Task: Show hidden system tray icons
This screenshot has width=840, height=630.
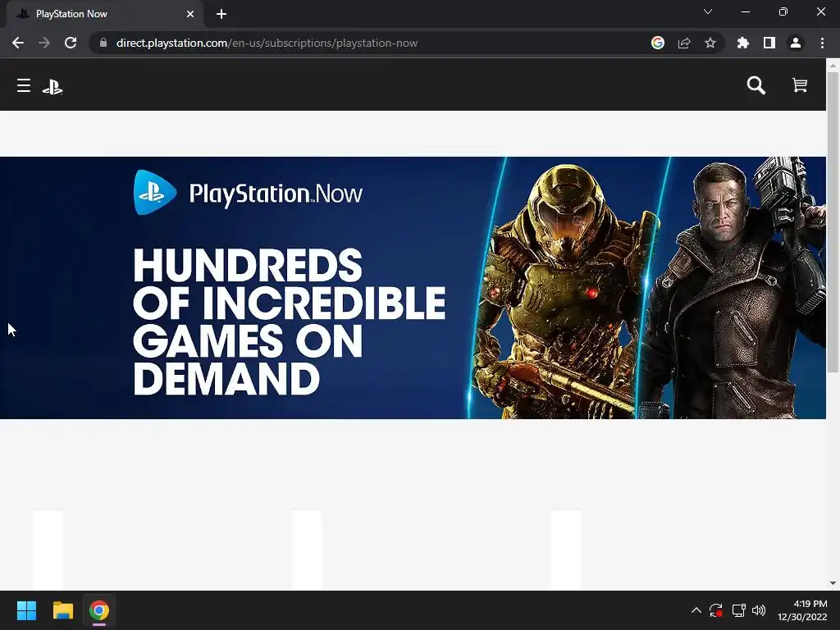Action: coord(696,610)
